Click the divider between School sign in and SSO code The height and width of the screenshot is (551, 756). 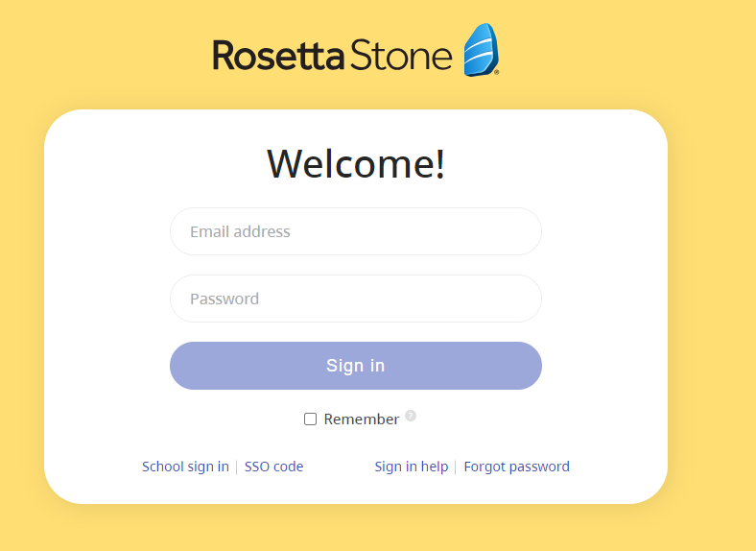[237, 467]
